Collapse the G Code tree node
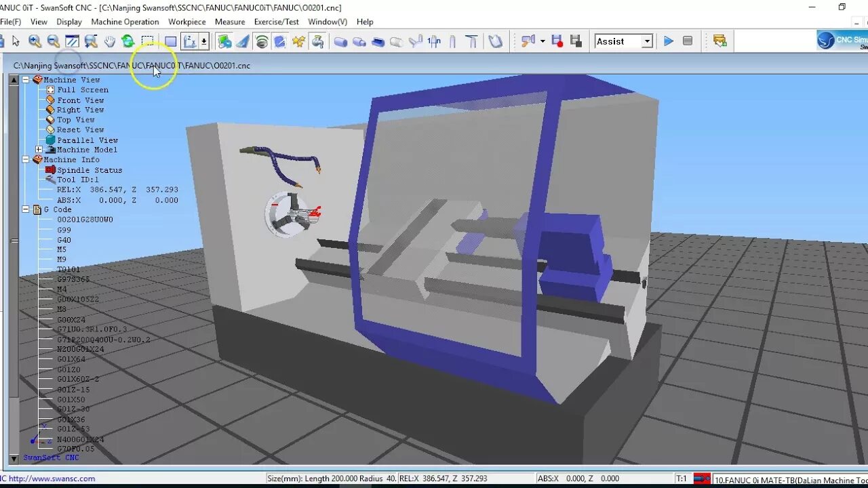Viewport: 868px width, 488px height. pyautogui.click(x=26, y=209)
